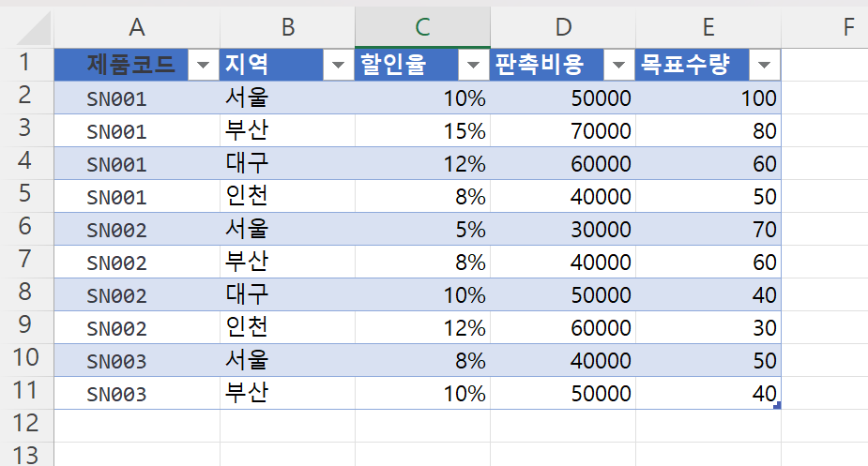
Task: Click the Select All corner triangle
Action: click(35, 29)
